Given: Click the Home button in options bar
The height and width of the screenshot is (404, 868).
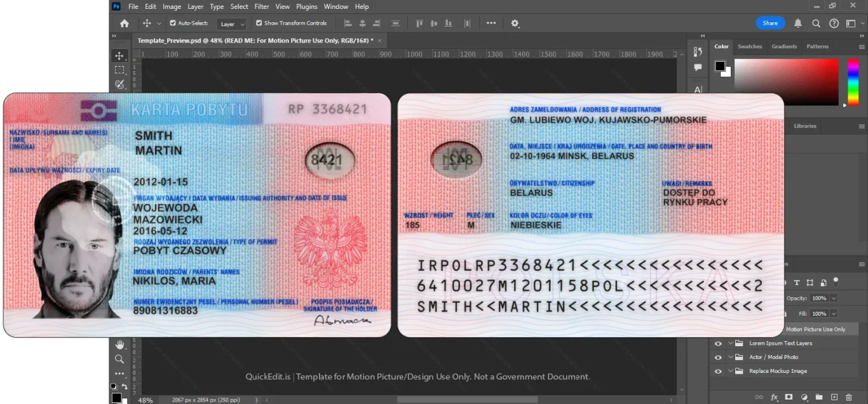Looking at the screenshot, I should coord(125,24).
